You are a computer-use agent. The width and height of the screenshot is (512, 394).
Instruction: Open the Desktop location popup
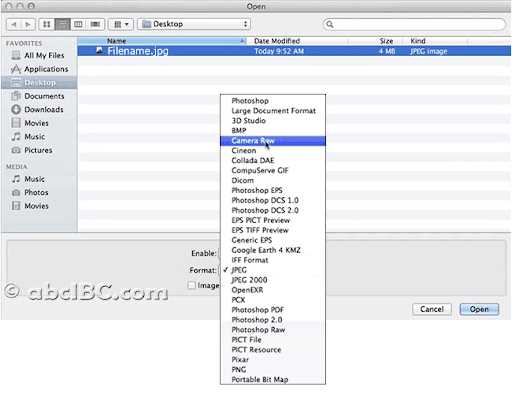(194, 24)
